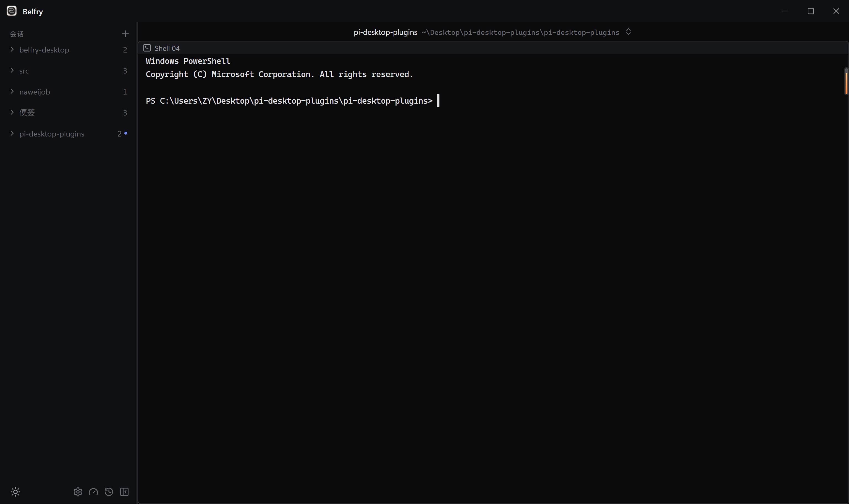Close the Belfry window
This screenshot has height=504, width=849.
[836, 11]
